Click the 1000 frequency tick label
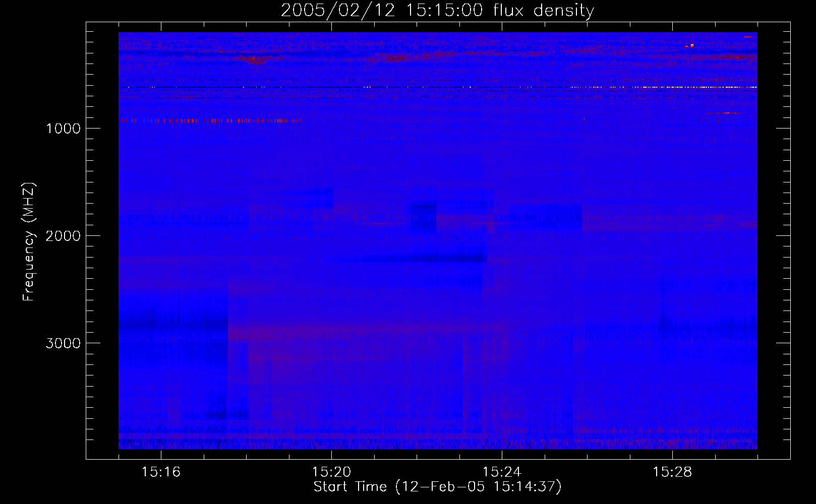This screenshot has width=816, height=504. click(x=63, y=129)
